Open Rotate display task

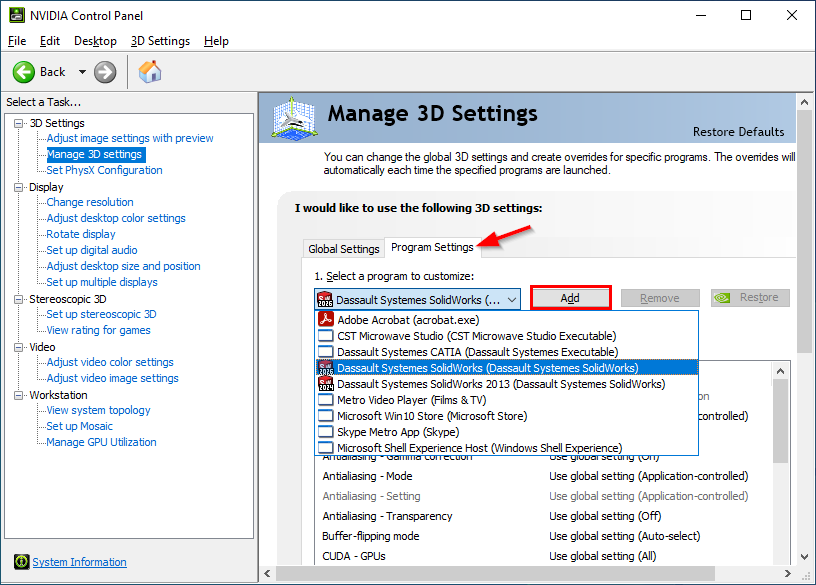click(81, 234)
